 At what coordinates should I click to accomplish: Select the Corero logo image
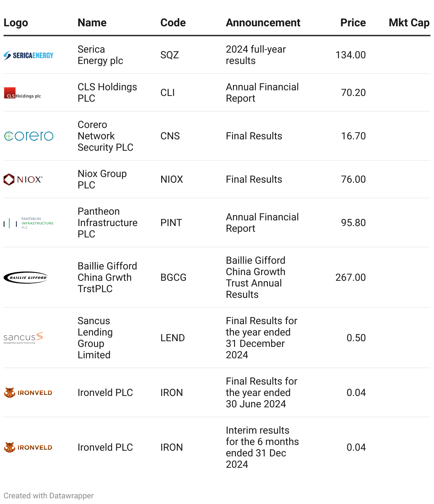tap(28, 136)
